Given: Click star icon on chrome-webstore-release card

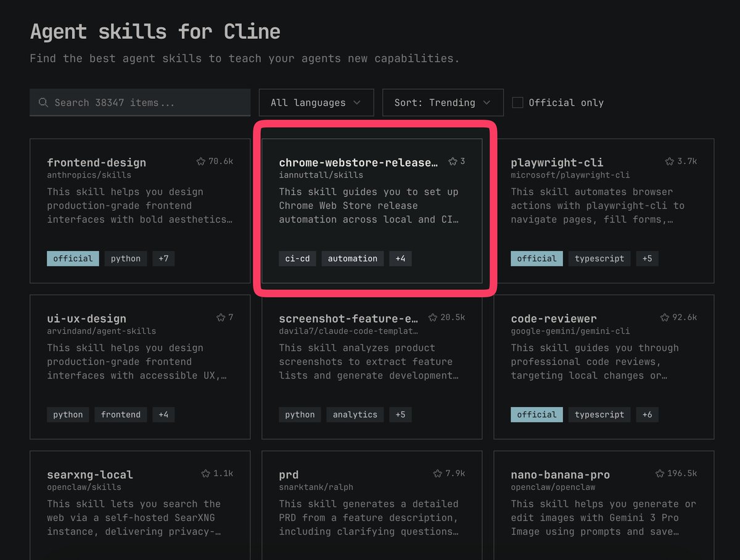Looking at the screenshot, I should 453,162.
